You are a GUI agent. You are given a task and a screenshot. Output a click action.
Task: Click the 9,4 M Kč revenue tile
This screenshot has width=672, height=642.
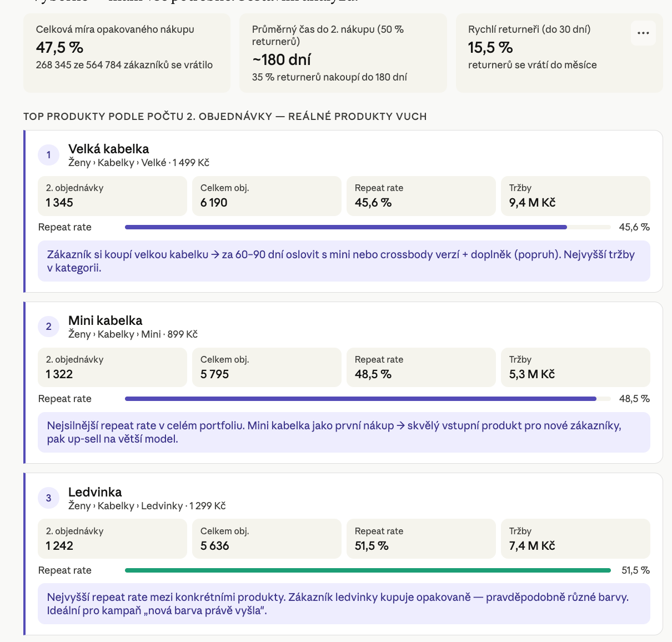[x=575, y=196]
